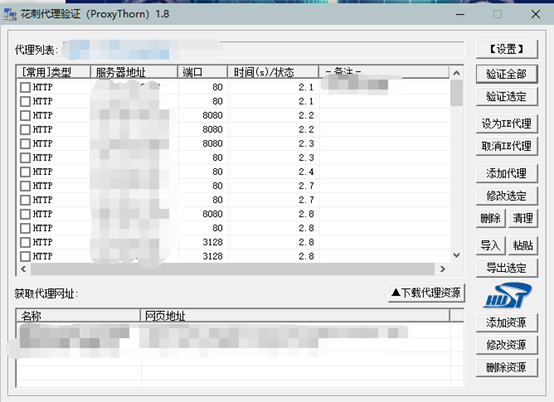Tick checkbox of first port 8080 row, time 2.2
The height and width of the screenshot is (402, 554).
pos(25,116)
